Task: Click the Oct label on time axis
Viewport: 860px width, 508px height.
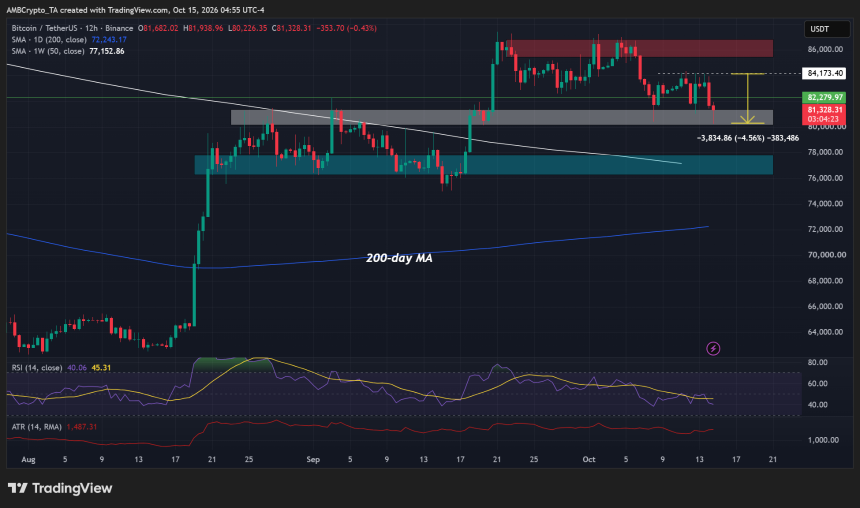Action: 589,460
